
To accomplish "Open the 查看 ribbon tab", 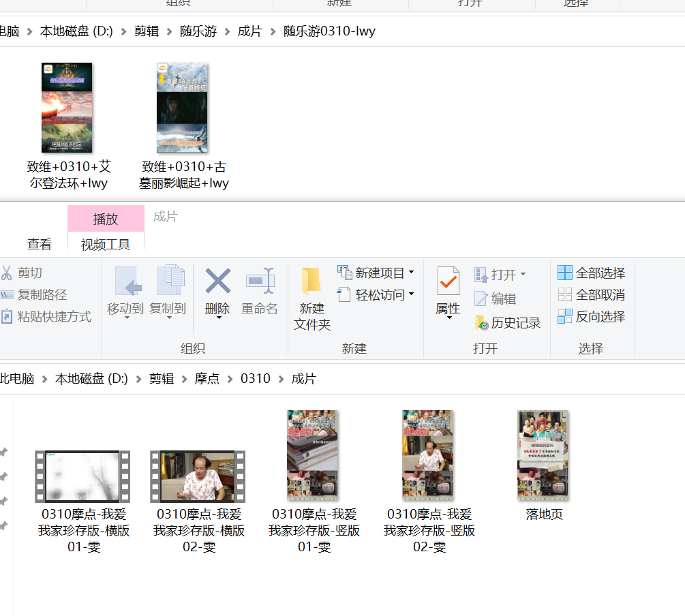I will (x=40, y=244).
